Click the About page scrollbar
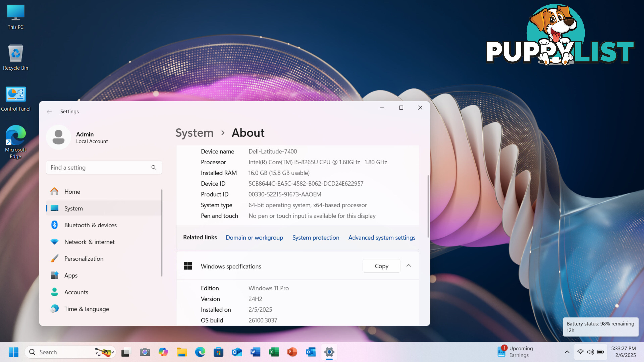 (428, 206)
